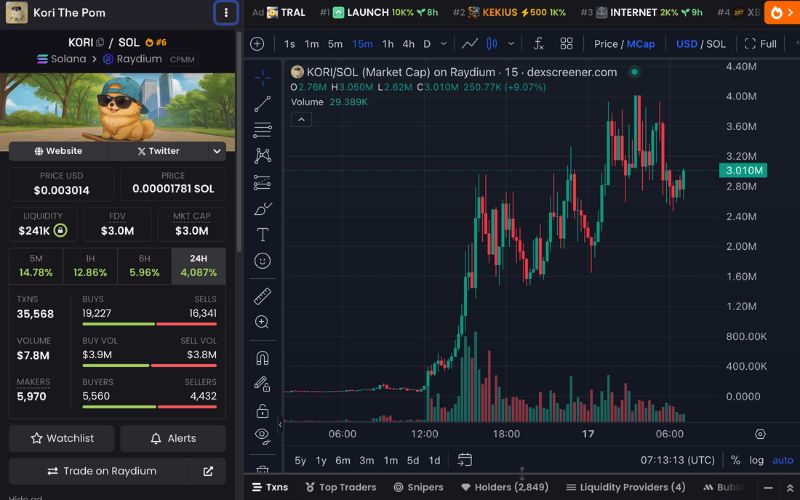This screenshot has height=500, width=800.
Task: Hide all drawings with eye icon
Action: pos(262,436)
